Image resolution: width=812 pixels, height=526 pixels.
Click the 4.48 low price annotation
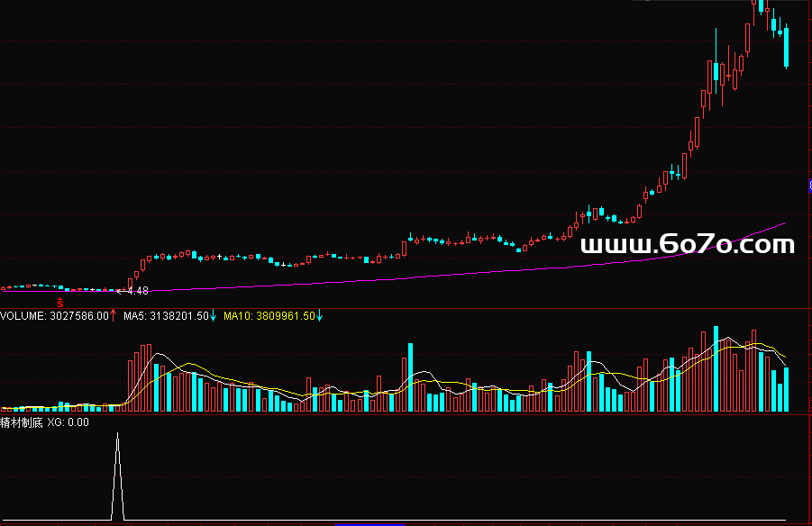click(x=137, y=291)
